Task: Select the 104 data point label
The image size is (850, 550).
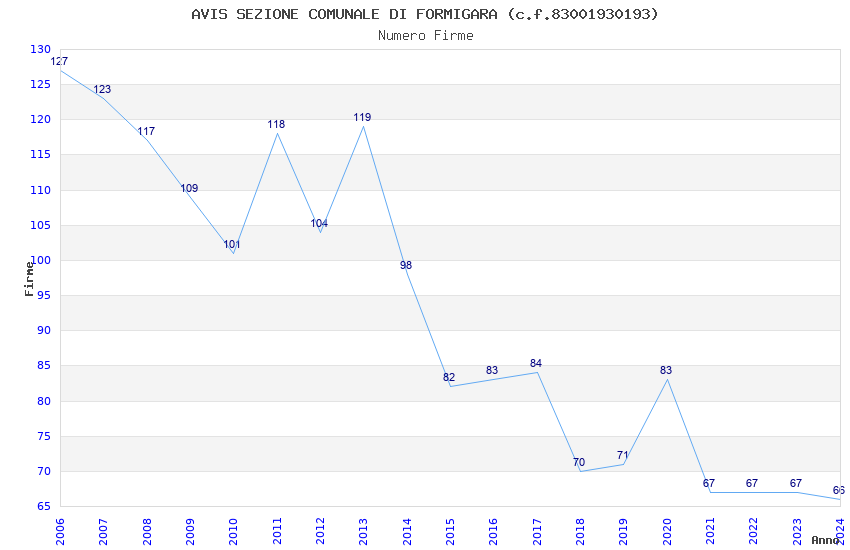Action: [x=319, y=223]
